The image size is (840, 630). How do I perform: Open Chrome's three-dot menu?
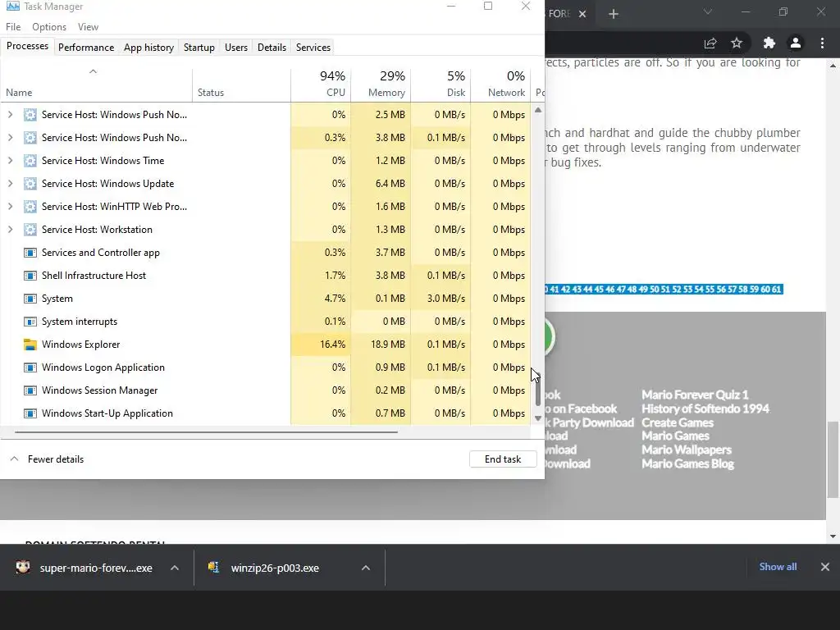pyautogui.click(x=822, y=43)
